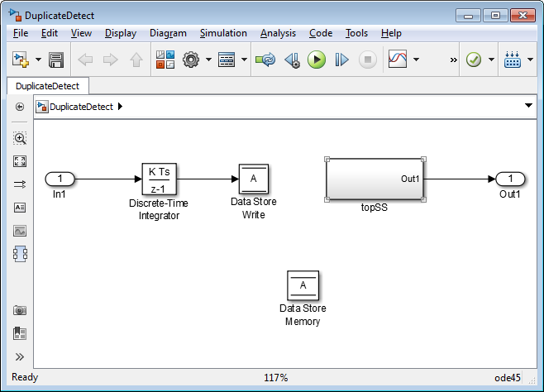
Task: Click the Annotation text icon in palette
Action: pyautogui.click(x=20, y=208)
